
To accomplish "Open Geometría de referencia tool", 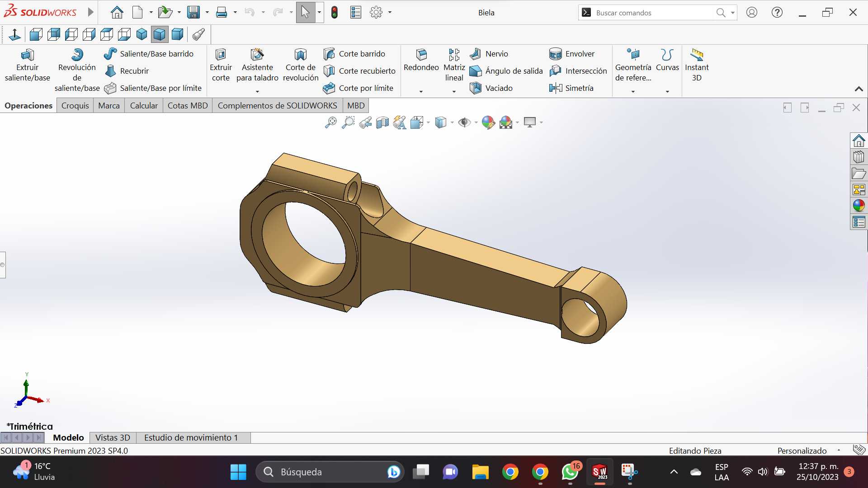I will pos(633,66).
